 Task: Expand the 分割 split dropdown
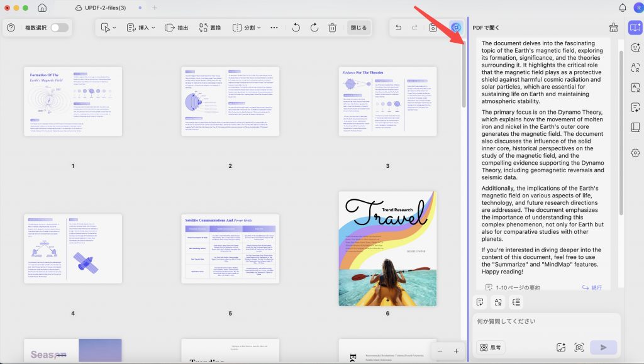pyautogui.click(x=247, y=28)
